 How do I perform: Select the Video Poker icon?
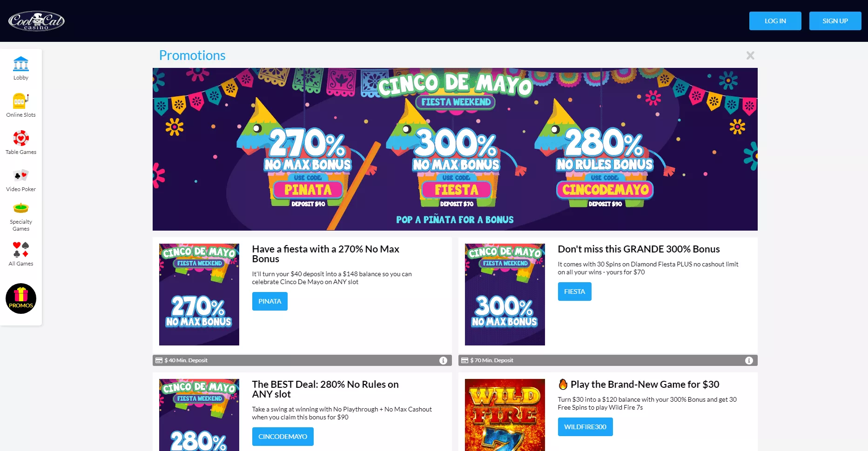[x=21, y=180]
